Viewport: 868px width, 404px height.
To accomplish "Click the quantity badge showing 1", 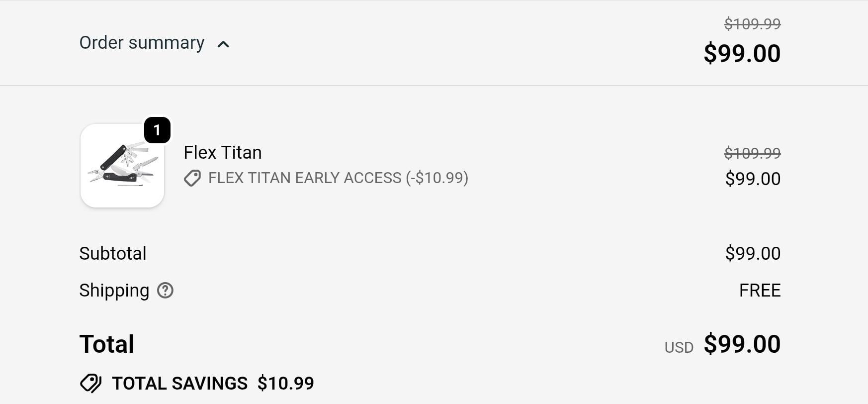I will [157, 130].
